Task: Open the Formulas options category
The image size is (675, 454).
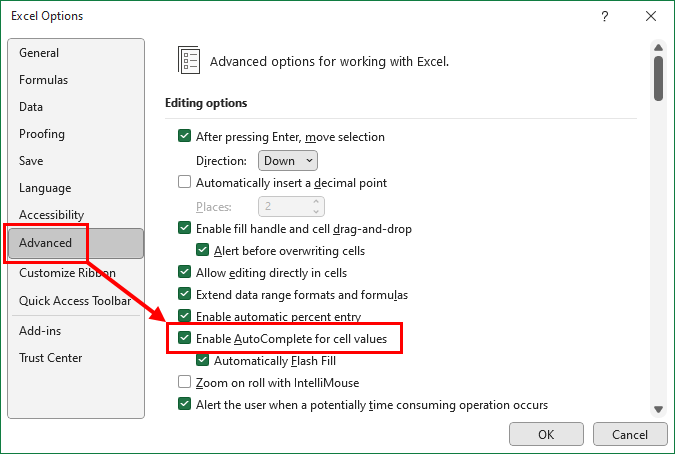Action: coord(43,80)
